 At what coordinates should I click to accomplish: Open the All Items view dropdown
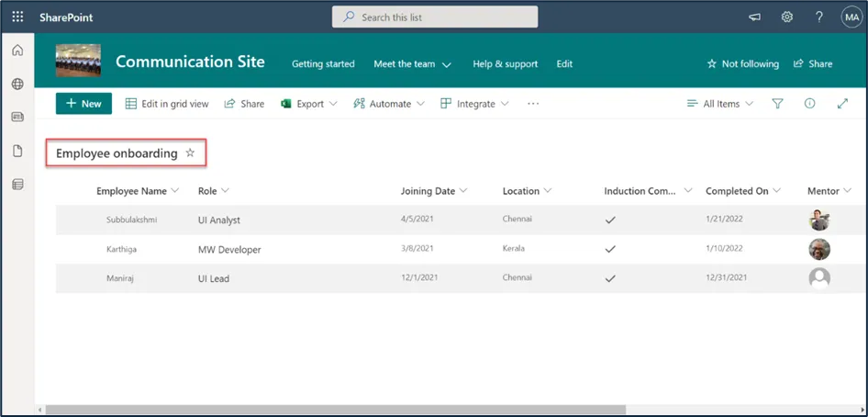click(720, 104)
